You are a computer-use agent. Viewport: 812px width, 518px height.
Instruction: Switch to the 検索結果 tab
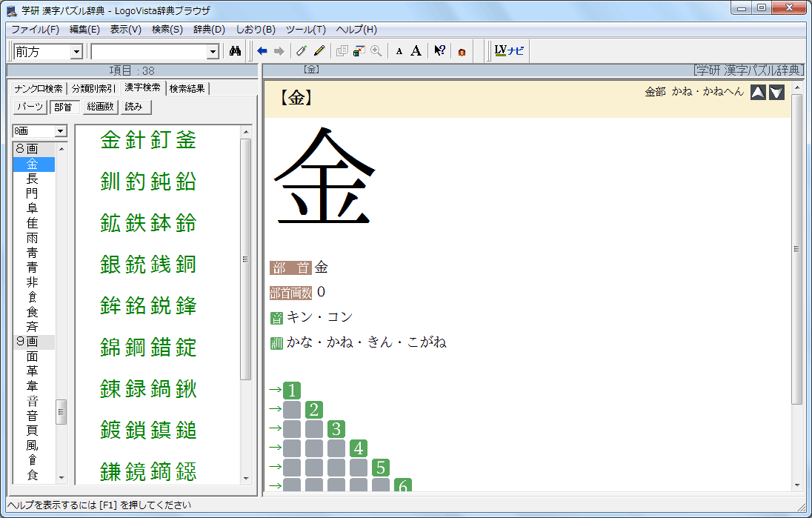187,89
